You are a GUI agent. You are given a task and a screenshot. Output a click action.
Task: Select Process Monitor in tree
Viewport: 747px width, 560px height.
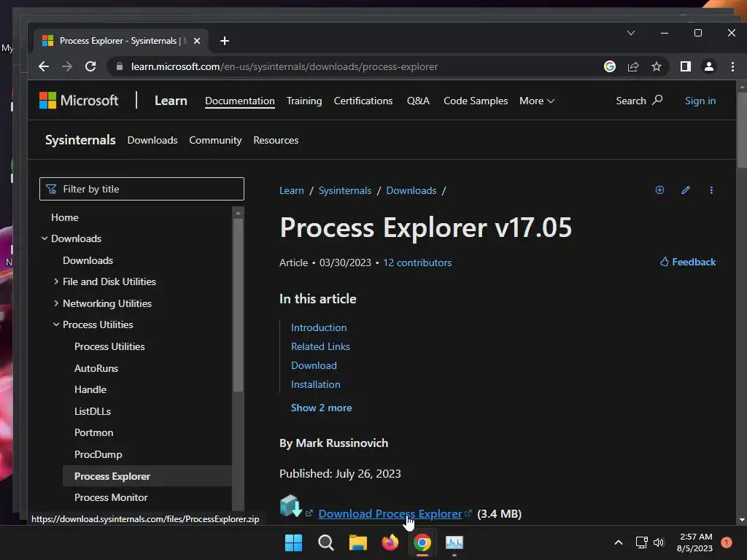[x=111, y=497]
